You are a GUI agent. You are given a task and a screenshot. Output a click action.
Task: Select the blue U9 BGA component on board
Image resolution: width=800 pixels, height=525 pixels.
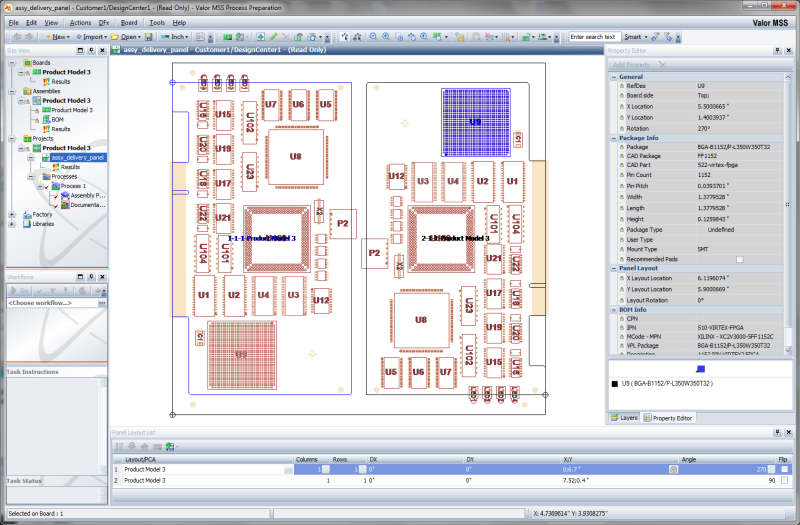pyautogui.click(x=476, y=122)
